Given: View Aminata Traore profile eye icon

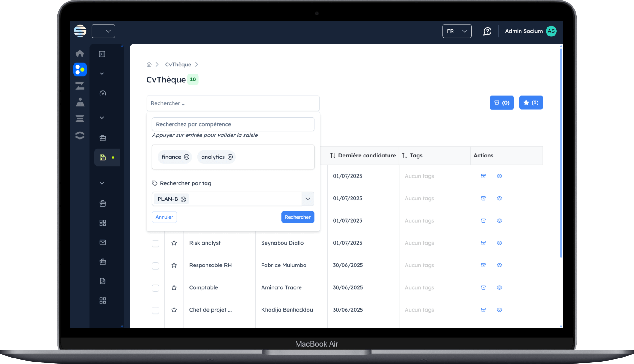Looking at the screenshot, I should [499, 287].
